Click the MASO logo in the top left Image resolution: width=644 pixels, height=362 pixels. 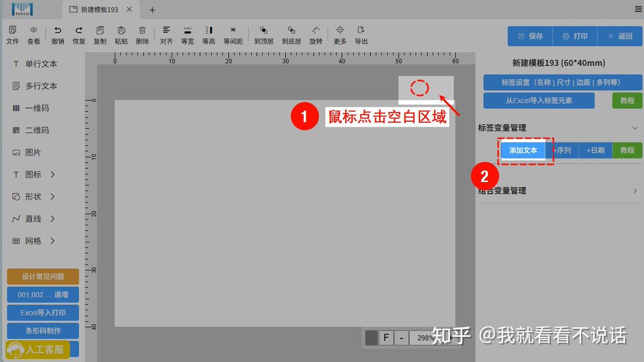[x=22, y=9]
